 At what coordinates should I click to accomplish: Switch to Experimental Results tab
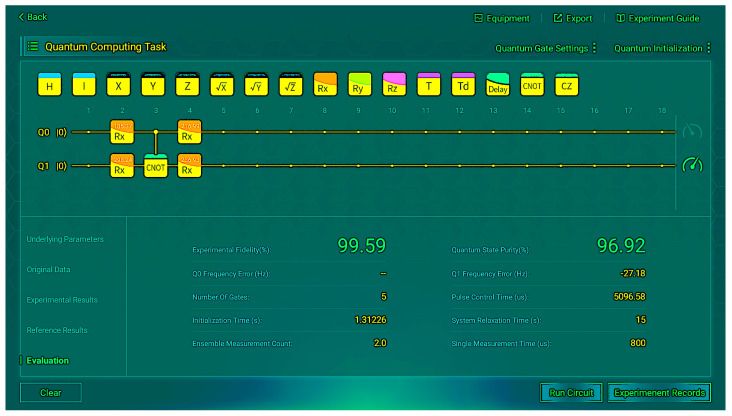(62, 300)
